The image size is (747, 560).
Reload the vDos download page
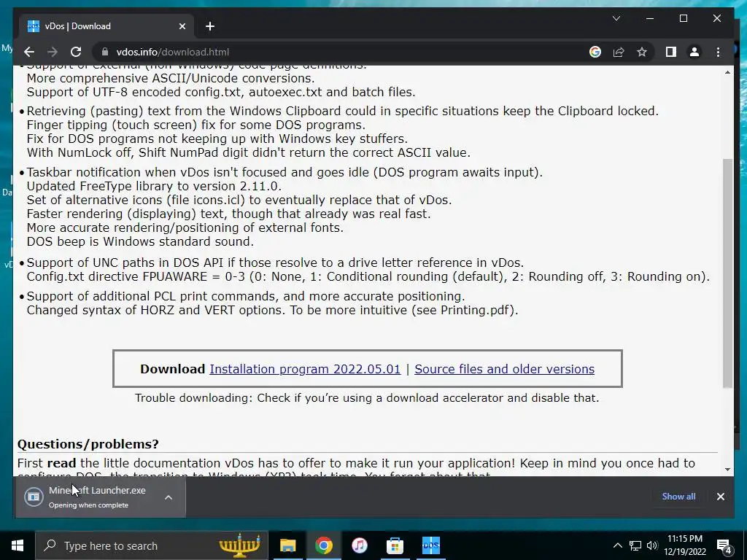(76, 52)
